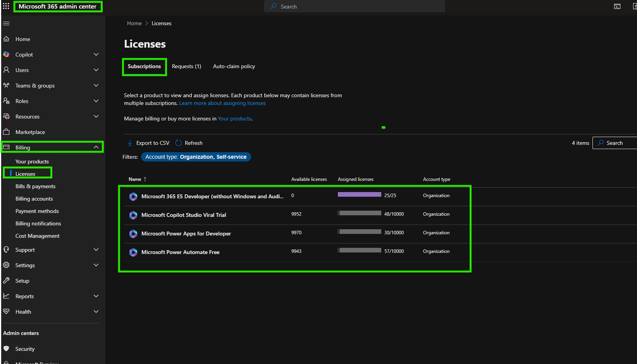Open Payment methods page
The image size is (637, 364).
click(37, 211)
